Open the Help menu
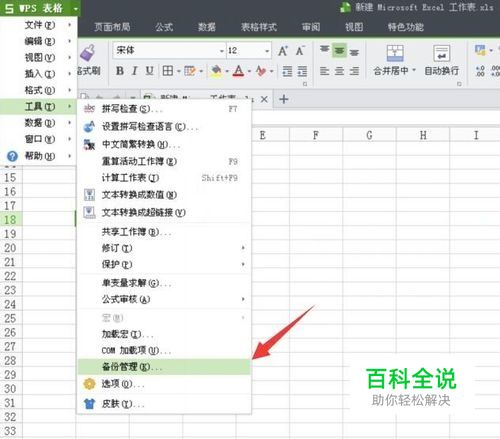500x439 pixels. coord(39,156)
